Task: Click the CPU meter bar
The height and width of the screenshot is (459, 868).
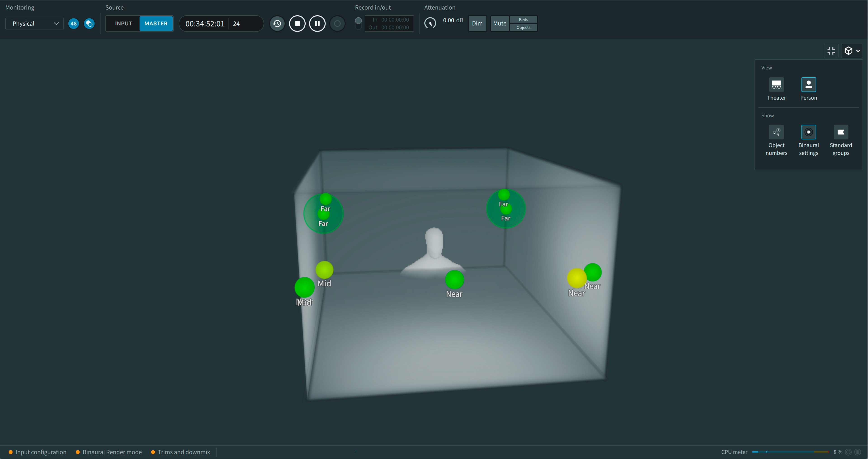Action: point(790,452)
